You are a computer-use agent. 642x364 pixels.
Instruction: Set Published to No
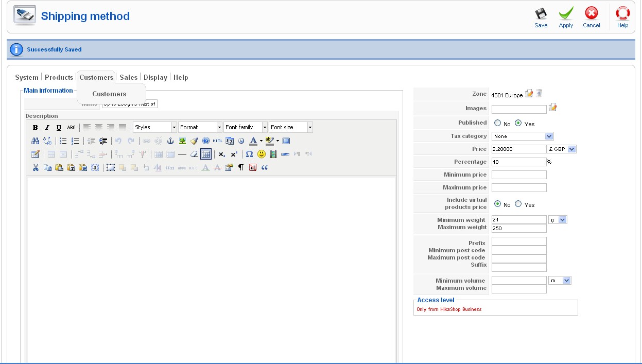click(x=497, y=123)
